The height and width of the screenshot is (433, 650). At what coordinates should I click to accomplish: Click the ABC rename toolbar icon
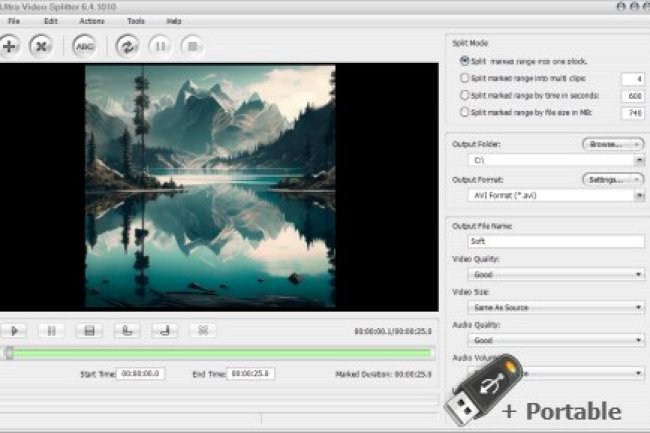tap(84, 46)
